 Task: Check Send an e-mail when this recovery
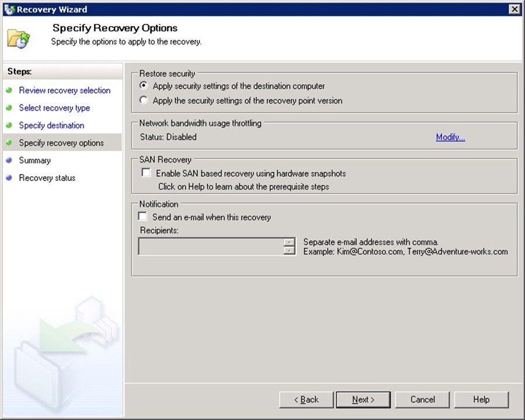[143, 217]
